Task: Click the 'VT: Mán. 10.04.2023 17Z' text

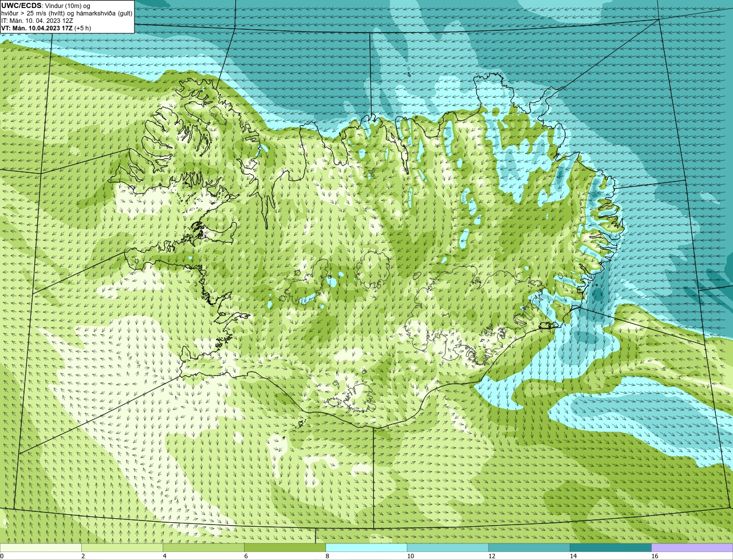Action: (x=37, y=28)
